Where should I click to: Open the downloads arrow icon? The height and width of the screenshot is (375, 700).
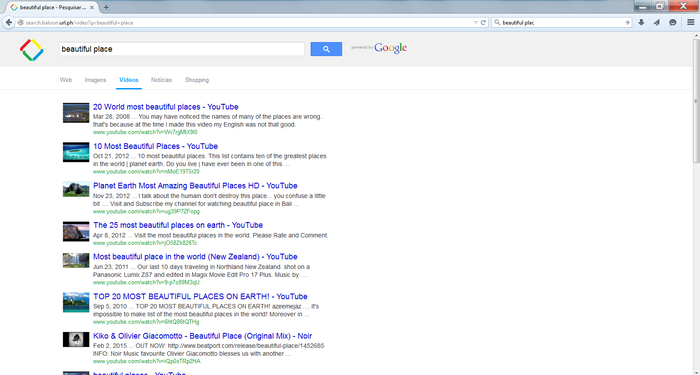(x=641, y=22)
